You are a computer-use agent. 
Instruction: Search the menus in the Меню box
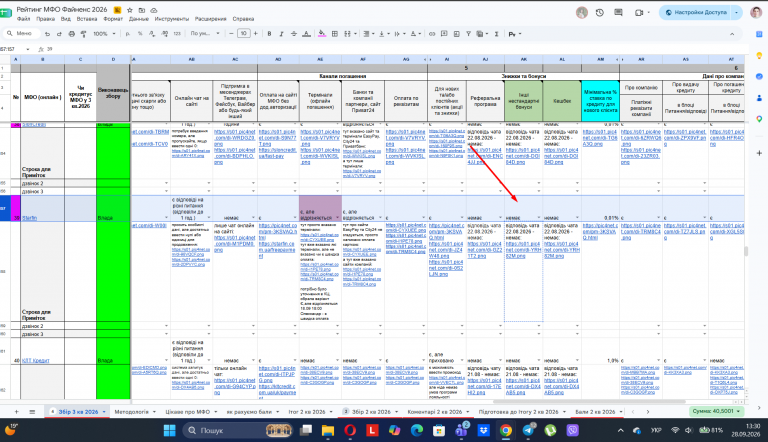tap(22, 33)
